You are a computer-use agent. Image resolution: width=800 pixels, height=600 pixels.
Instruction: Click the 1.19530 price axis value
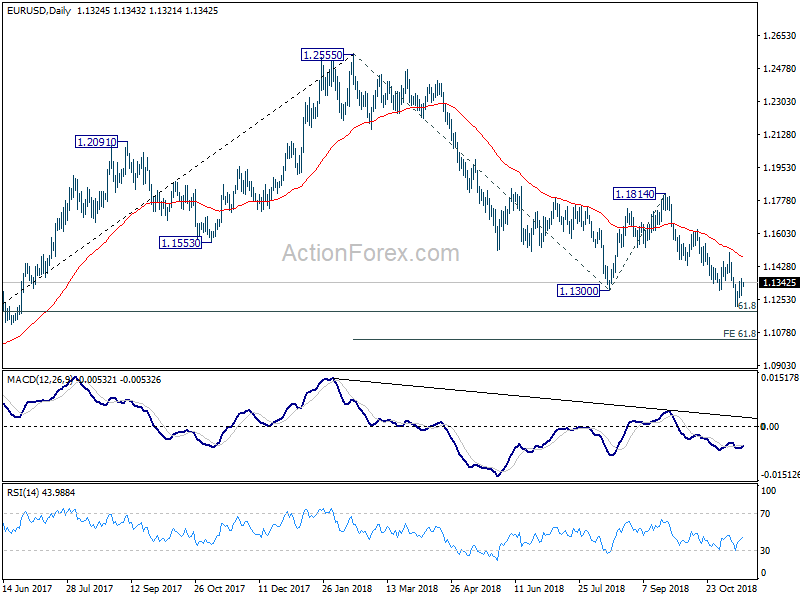[779, 168]
